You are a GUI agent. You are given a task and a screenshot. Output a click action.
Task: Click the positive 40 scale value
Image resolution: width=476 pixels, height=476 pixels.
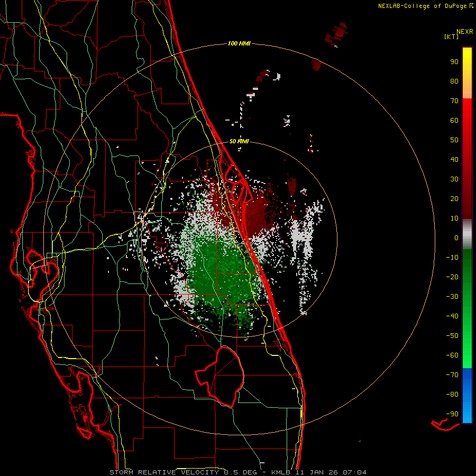pyautogui.click(x=454, y=159)
